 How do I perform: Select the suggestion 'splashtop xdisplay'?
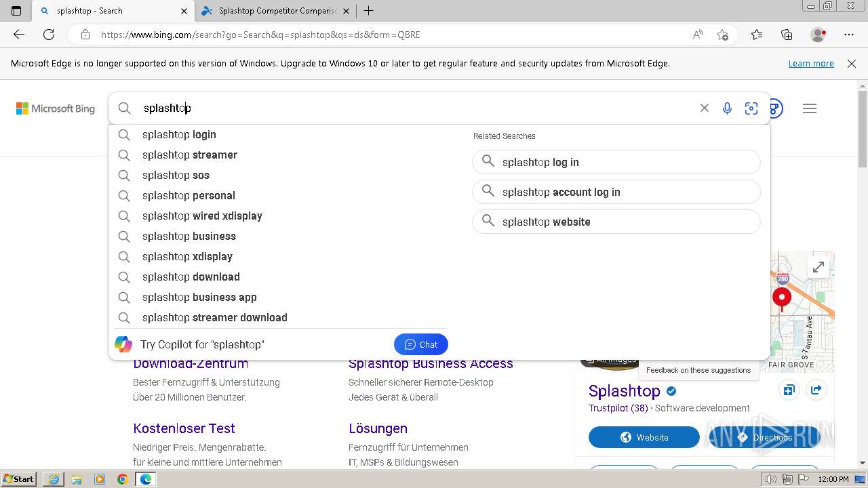pyautogui.click(x=277, y=257)
